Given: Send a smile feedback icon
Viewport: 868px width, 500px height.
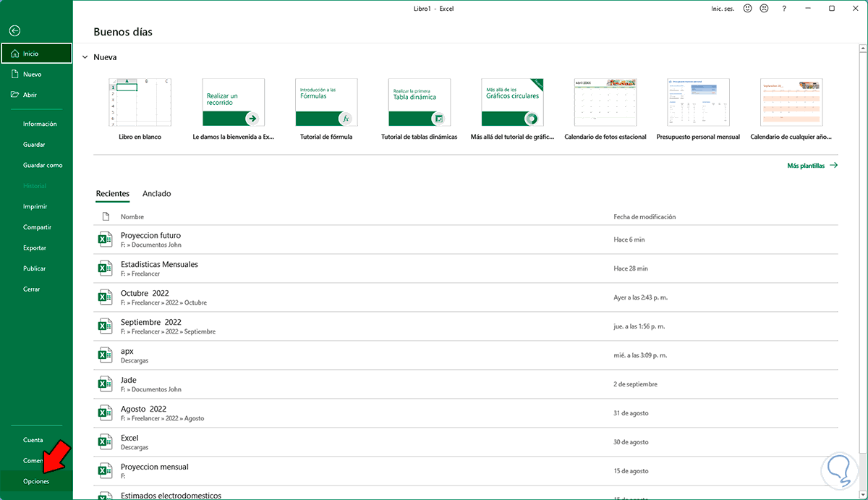Looking at the screenshot, I should click(747, 9).
